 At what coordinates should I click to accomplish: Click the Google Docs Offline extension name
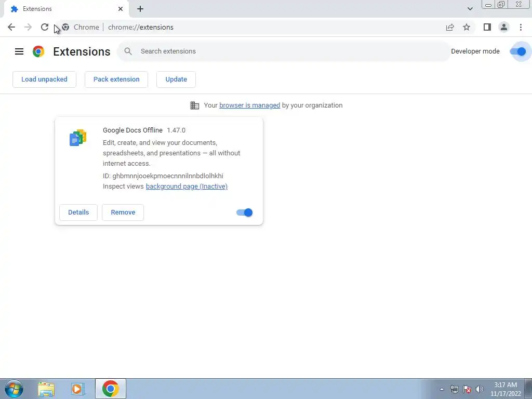point(132,130)
